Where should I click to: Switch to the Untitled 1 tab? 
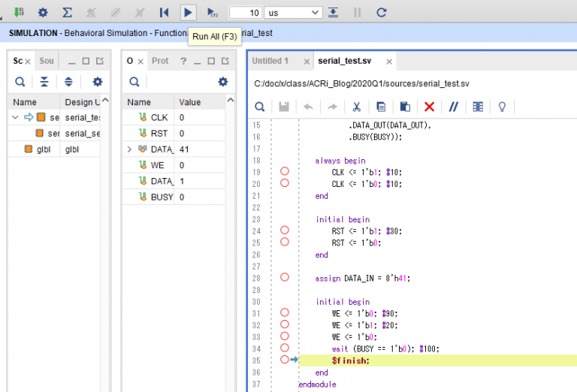pos(270,61)
